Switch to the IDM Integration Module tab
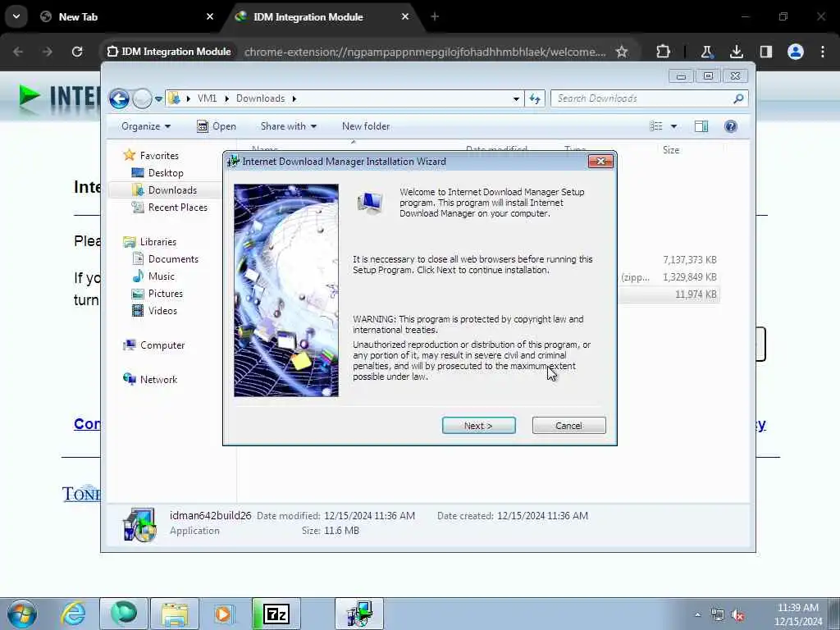The image size is (840, 630). coord(322,17)
